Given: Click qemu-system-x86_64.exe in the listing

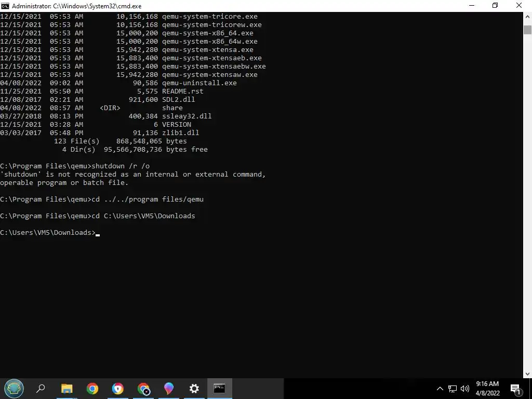Looking at the screenshot, I should pyautogui.click(x=208, y=33).
